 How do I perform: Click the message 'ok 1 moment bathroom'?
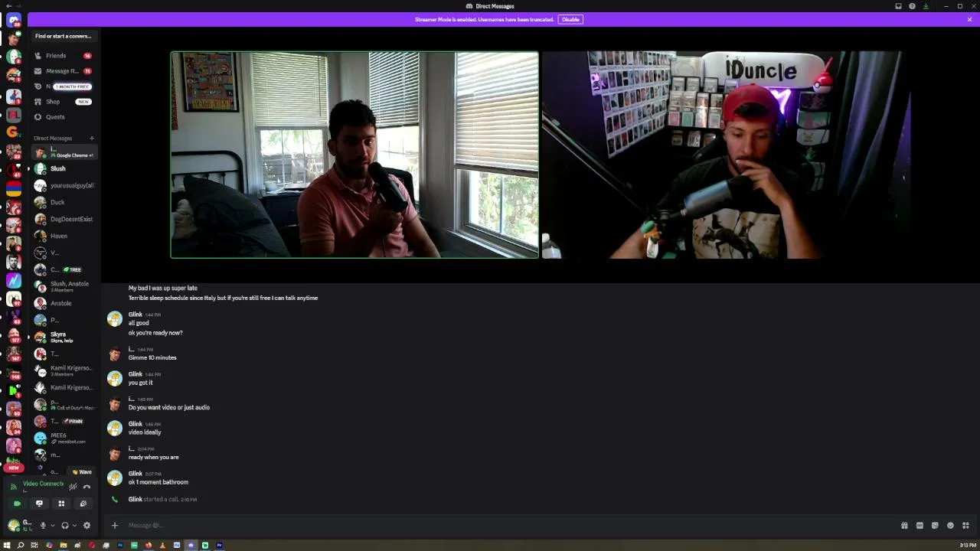click(x=158, y=482)
